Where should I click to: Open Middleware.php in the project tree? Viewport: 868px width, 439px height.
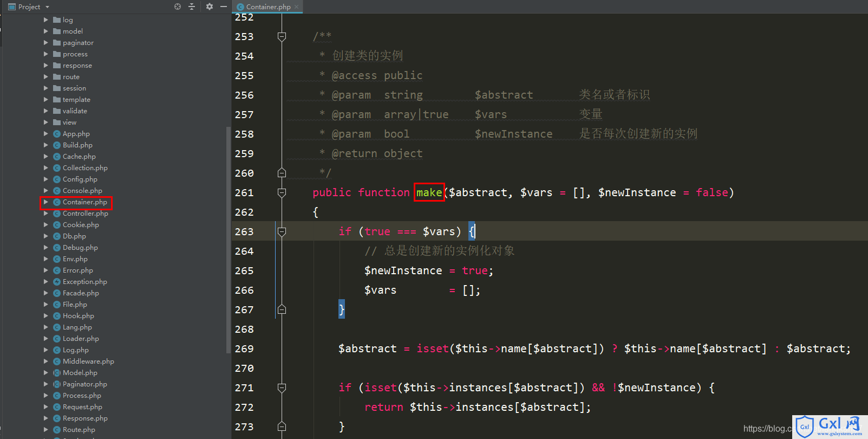(x=88, y=361)
